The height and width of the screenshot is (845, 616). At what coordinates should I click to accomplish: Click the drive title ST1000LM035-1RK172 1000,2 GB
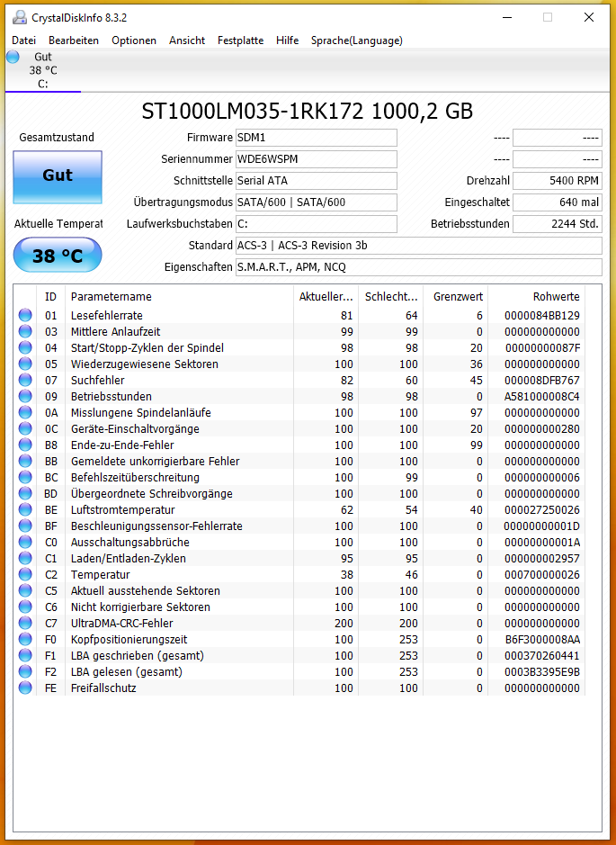307,112
